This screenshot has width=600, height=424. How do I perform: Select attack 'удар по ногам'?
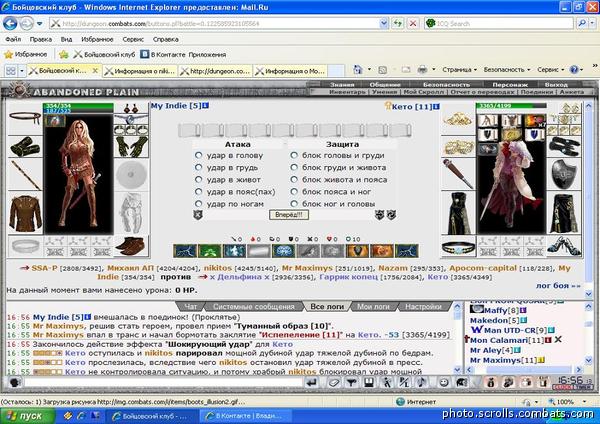[x=198, y=204]
